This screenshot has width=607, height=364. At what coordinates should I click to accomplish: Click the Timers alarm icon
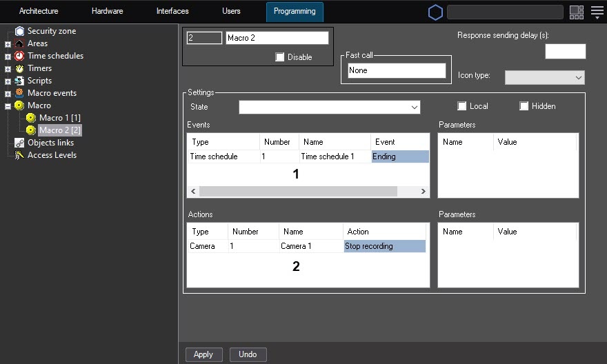coord(19,68)
